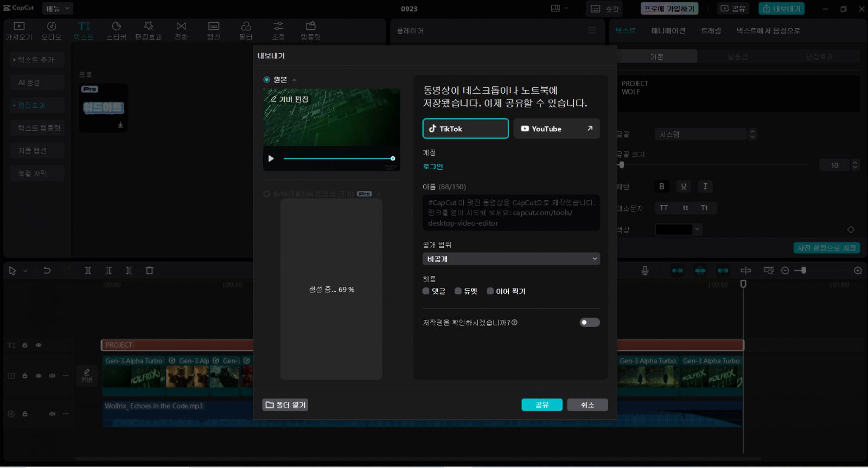Open the privacy scope dropdown

point(511,259)
